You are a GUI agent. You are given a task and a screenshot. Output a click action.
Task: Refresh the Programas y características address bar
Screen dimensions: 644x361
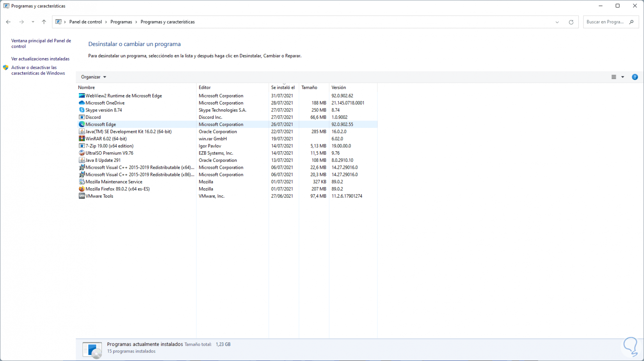point(571,22)
